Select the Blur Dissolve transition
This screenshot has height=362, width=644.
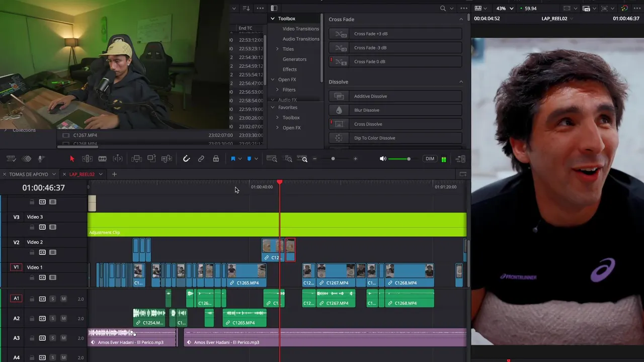click(x=395, y=110)
